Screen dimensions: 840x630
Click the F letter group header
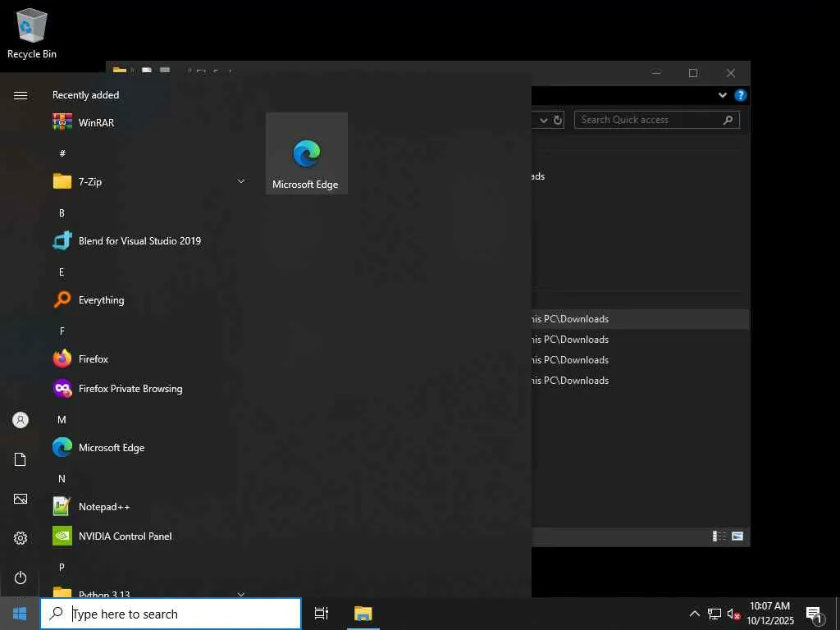click(62, 331)
